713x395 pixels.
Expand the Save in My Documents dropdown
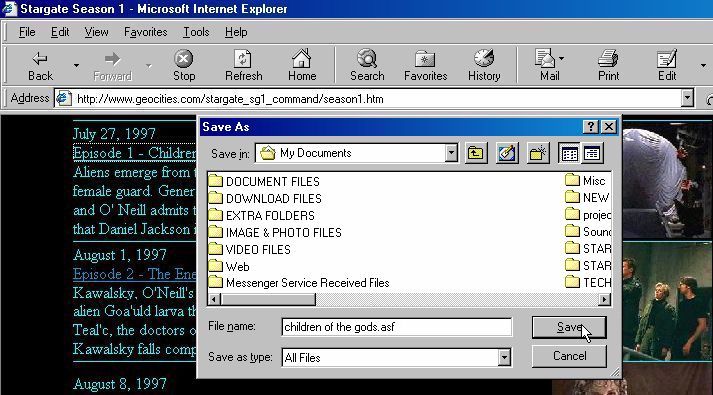[451, 153]
